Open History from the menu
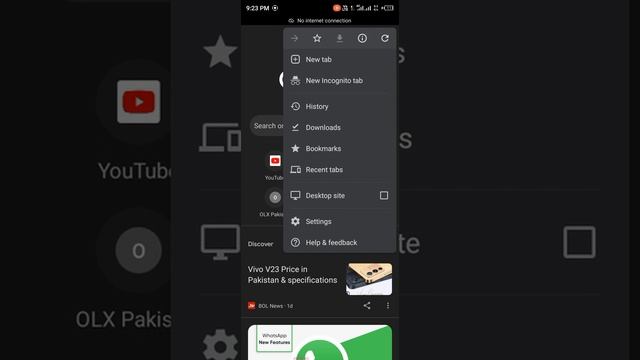This screenshot has width=640, height=360. 340,106
